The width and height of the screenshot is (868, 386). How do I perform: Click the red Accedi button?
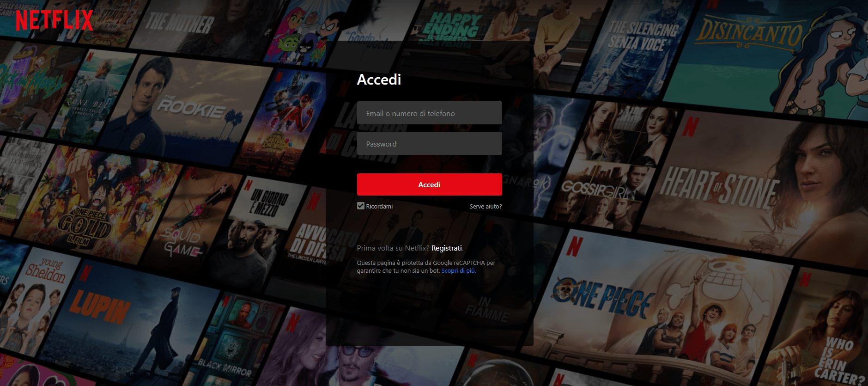pyautogui.click(x=429, y=184)
